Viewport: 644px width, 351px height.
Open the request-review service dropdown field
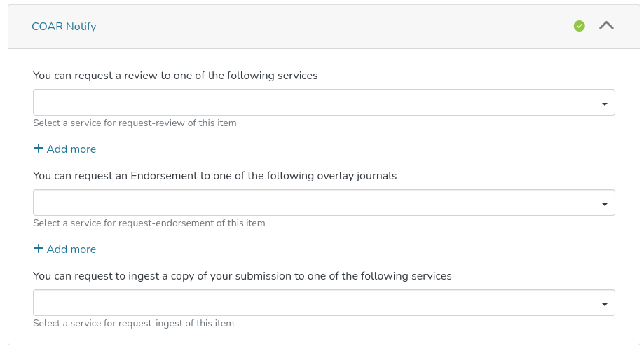pos(315,102)
